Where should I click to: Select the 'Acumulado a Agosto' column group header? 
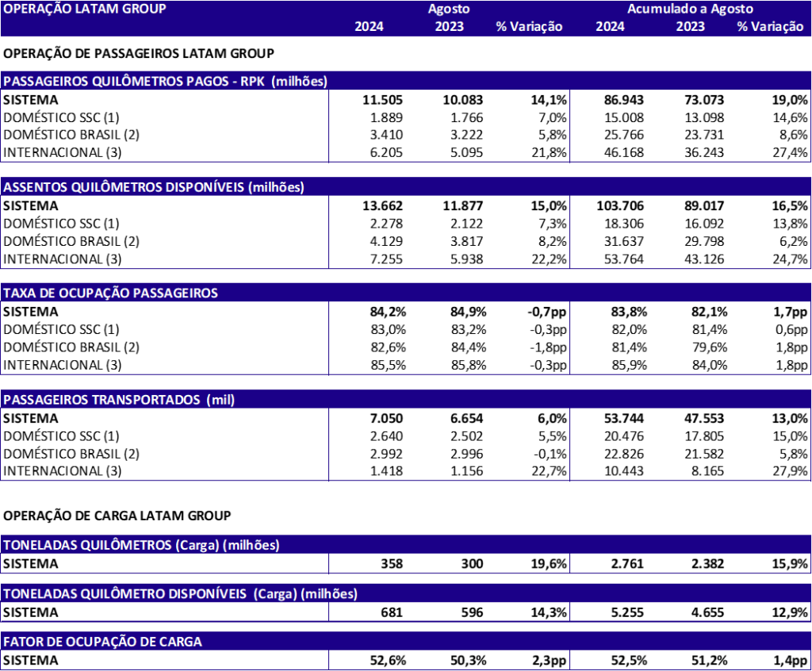click(691, 9)
